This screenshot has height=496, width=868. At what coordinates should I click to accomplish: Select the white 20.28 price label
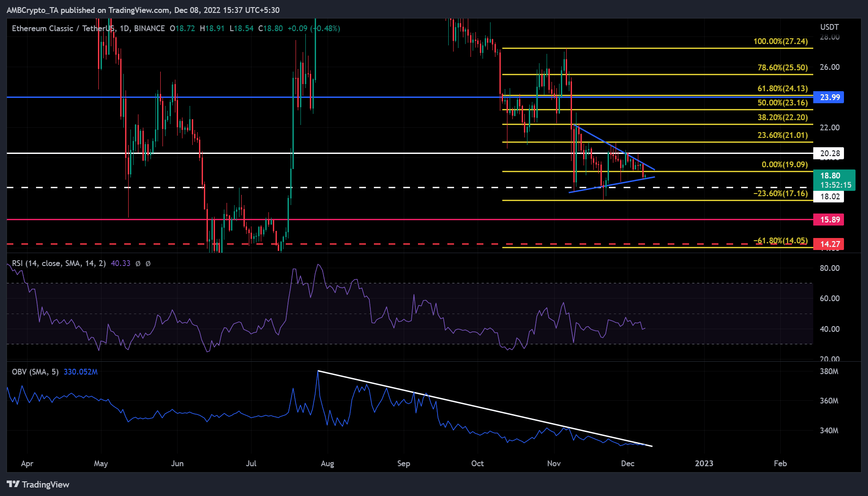[x=828, y=153]
